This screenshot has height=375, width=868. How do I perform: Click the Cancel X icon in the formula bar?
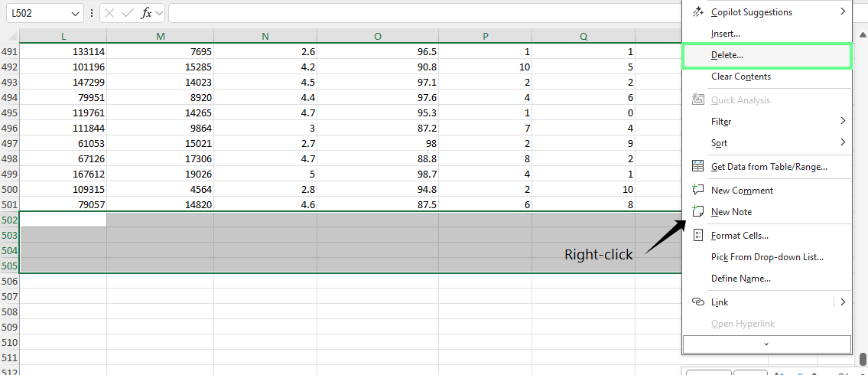(109, 13)
